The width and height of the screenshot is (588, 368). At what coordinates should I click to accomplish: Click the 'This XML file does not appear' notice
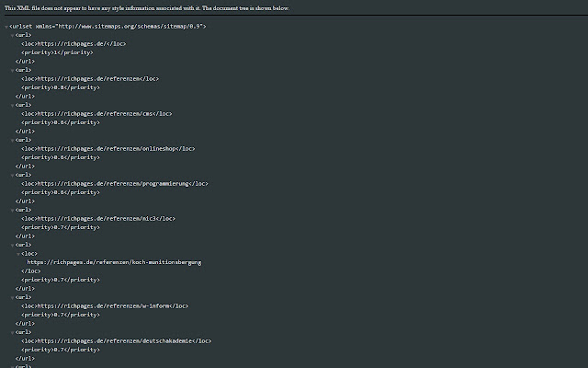tap(147, 8)
